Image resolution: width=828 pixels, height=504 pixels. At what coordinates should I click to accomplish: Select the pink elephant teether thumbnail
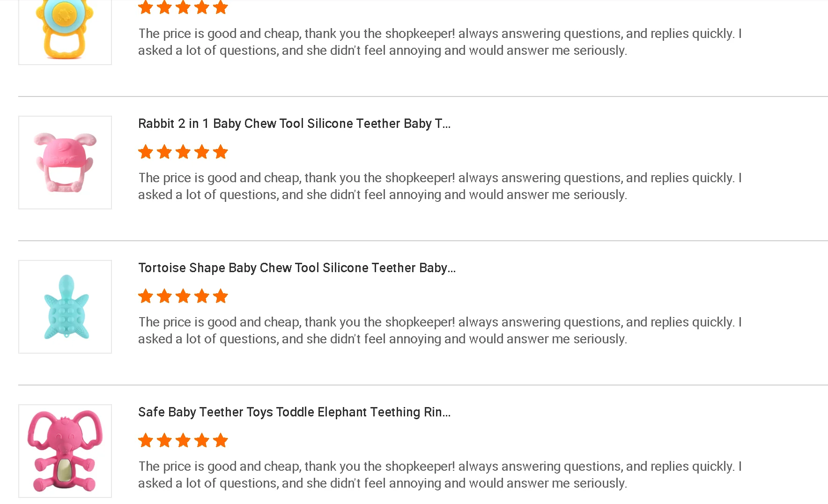click(x=65, y=451)
